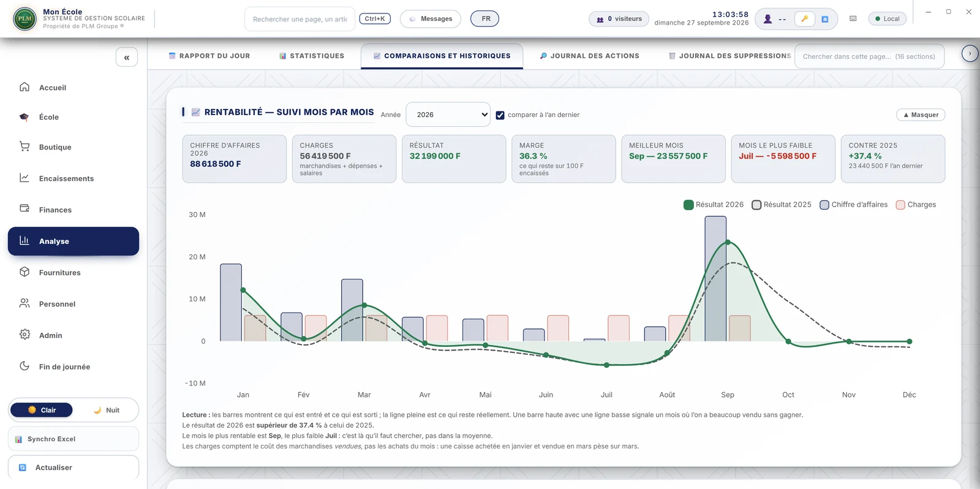Click the Personnel people icon
Screen dimensions: 980x489
tap(24, 303)
